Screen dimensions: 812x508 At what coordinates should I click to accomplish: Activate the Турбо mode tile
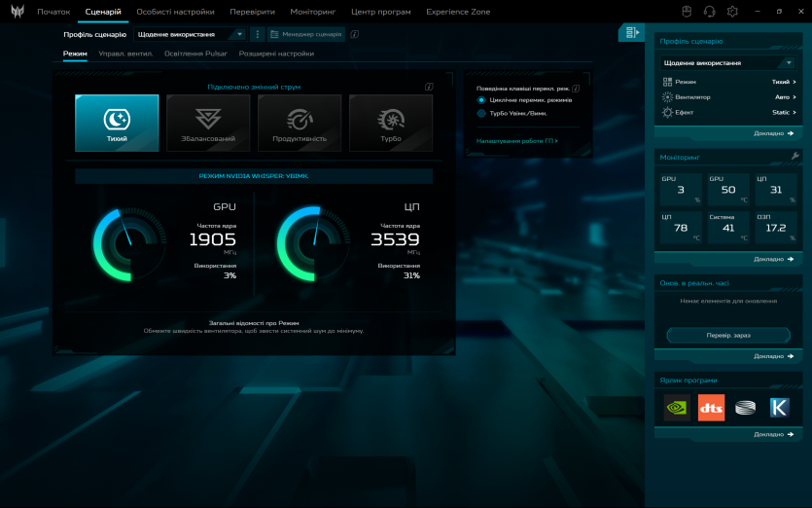(x=391, y=123)
